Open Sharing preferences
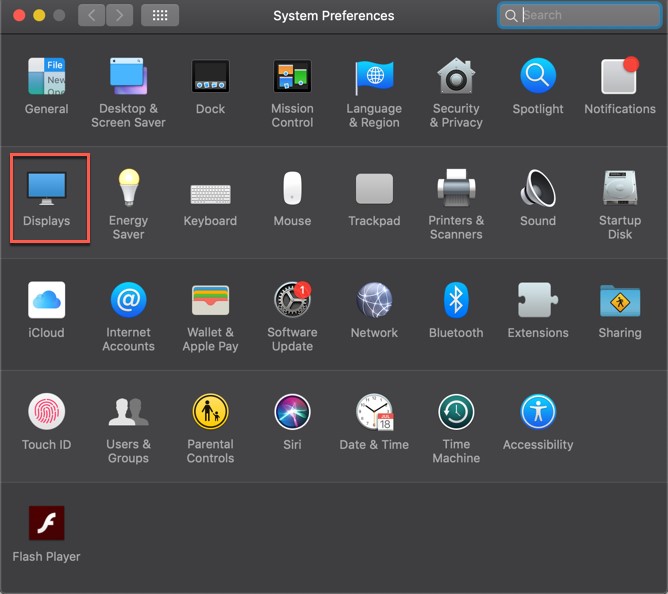 pyautogui.click(x=619, y=310)
